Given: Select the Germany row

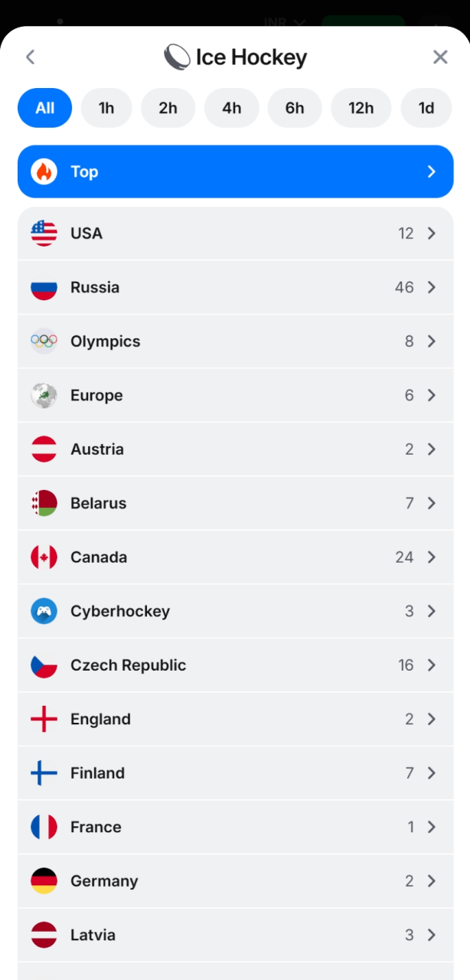Looking at the screenshot, I should pyautogui.click(x=235, y=880).
